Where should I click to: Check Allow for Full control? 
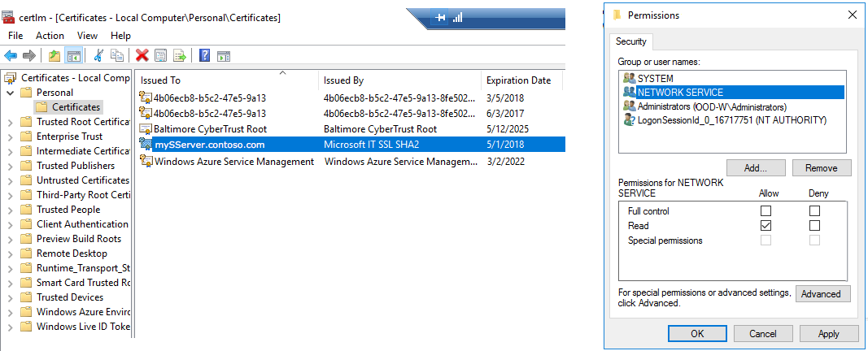pyautogui.click(x=766, y=210)
